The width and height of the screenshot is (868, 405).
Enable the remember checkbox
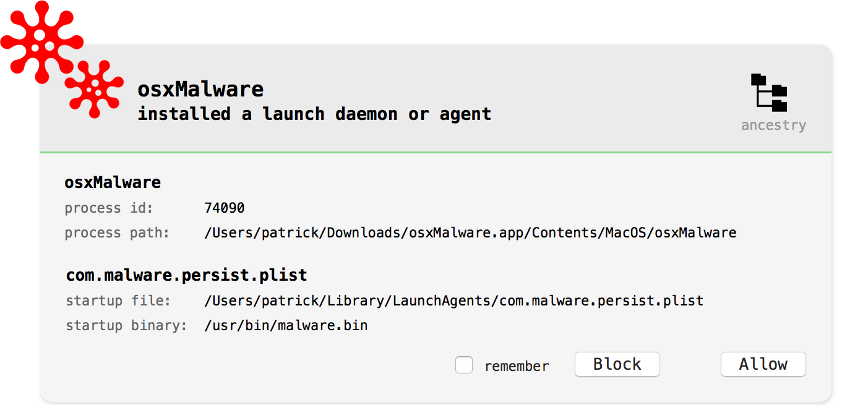point(464,365)
